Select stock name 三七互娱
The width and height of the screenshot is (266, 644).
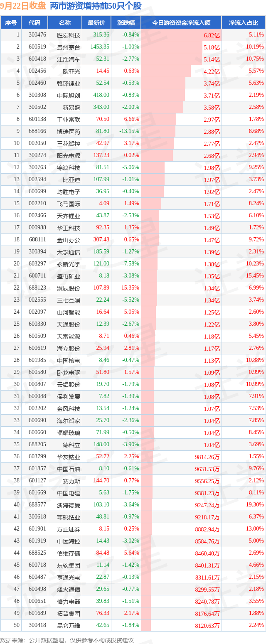point(68,300)
